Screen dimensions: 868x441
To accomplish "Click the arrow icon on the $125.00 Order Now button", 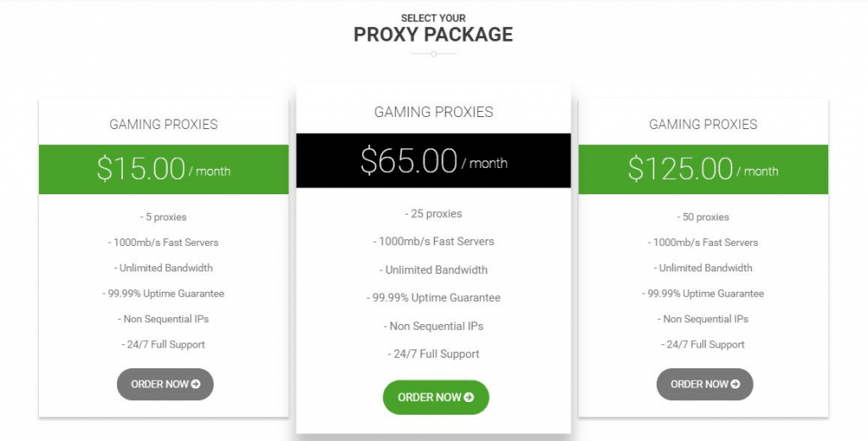I will (735, 384).
